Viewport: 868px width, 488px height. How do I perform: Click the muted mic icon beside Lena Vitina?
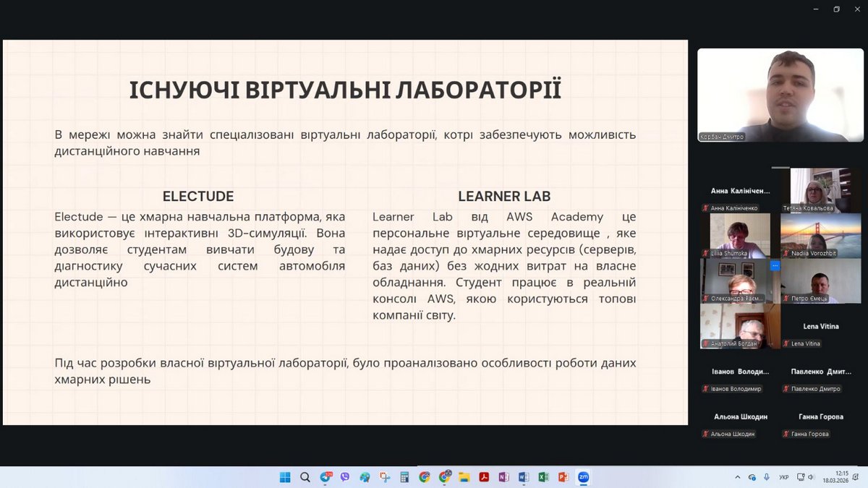tap(786, 344)
